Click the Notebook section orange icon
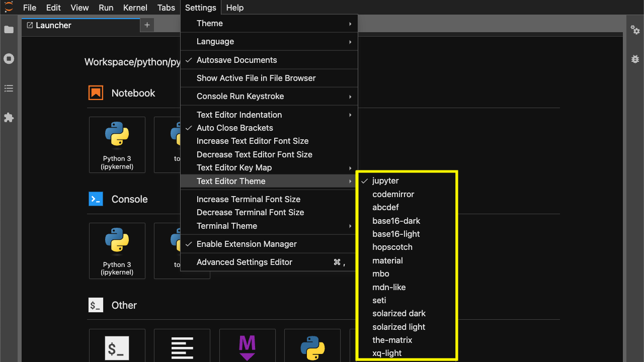The image size is (644, 362). (96, 93)
